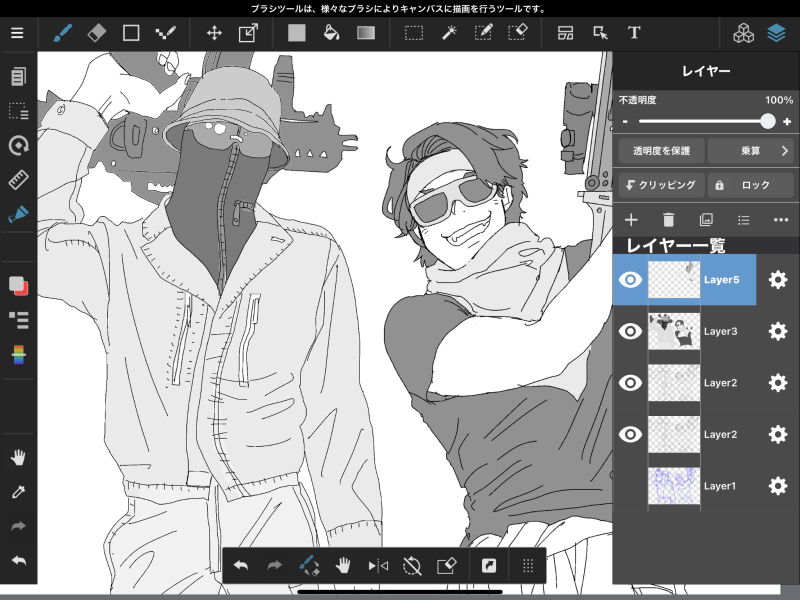This screenshot has width=800, height=600.
Task: Select the Move tool
Action: [x=214, y=32]
